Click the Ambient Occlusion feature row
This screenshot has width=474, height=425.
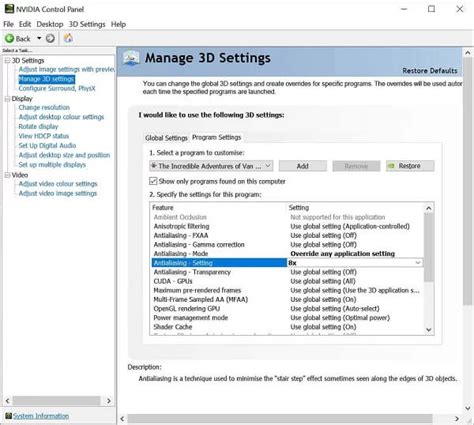coord(287,217)
